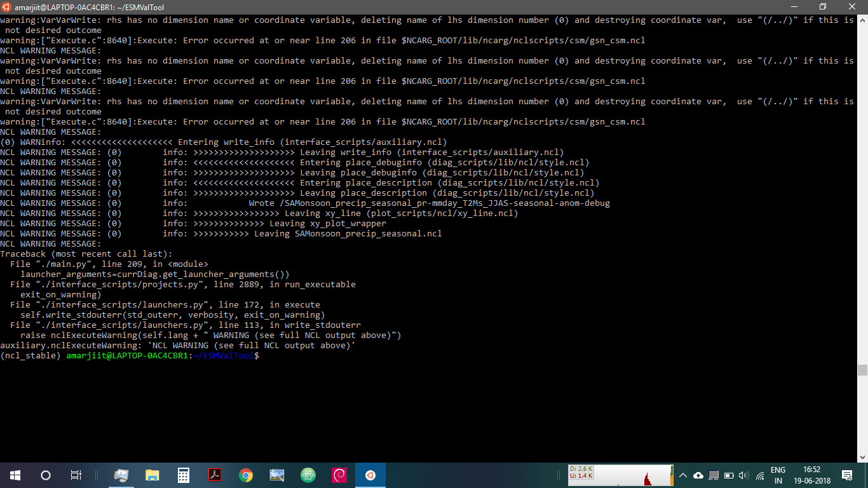868x488 pixels.
Task: Click the Cortana search circle
Action: pos(46,475)
